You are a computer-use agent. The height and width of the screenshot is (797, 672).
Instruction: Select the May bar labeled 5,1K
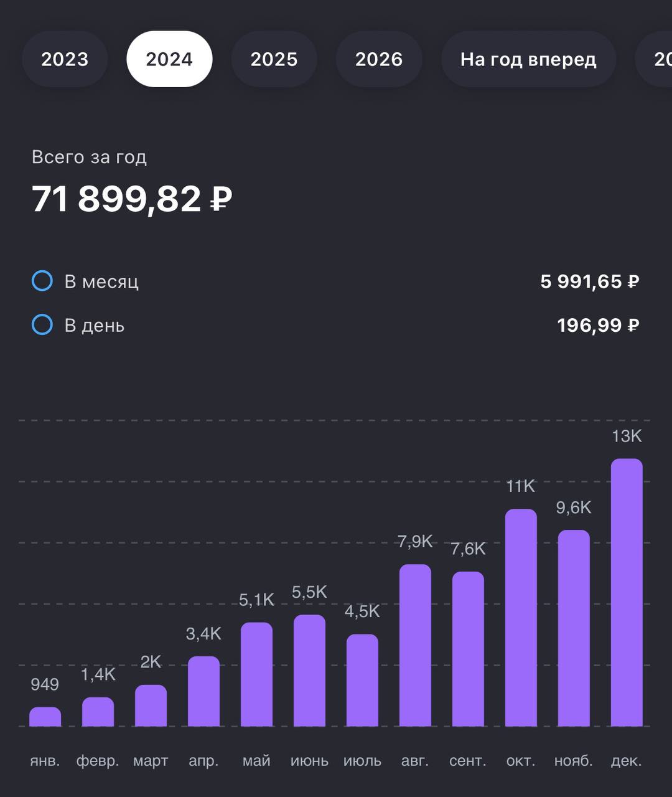[x=257, y=674]
